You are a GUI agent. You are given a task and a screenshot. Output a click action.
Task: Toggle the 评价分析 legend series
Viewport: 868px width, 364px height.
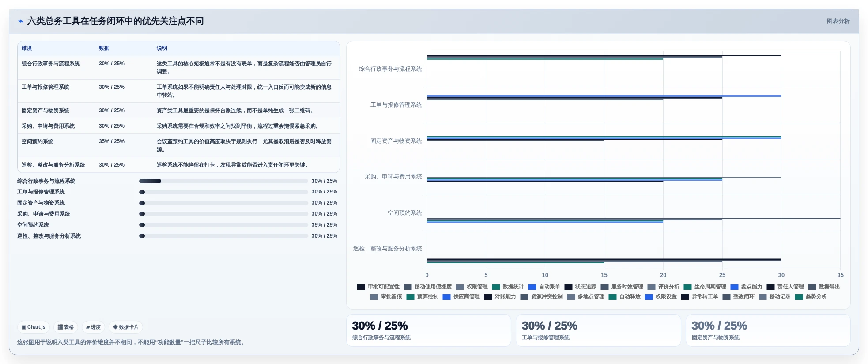point(663,287)
